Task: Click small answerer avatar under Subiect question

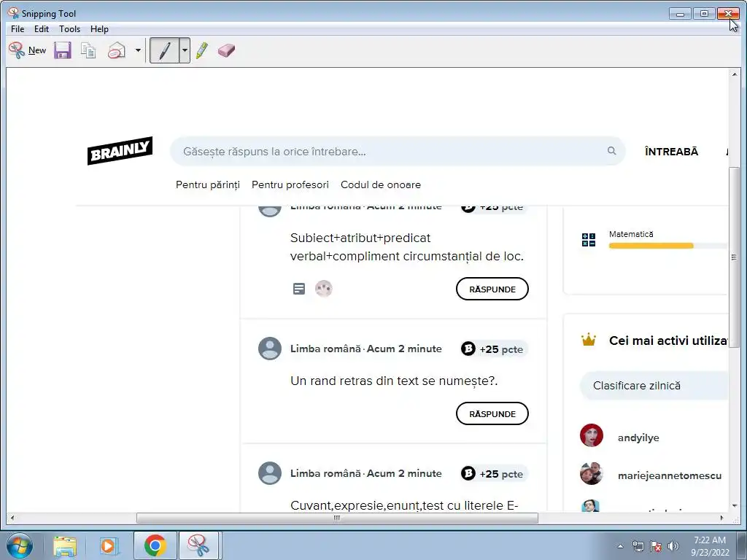Action: coord(323,289)
